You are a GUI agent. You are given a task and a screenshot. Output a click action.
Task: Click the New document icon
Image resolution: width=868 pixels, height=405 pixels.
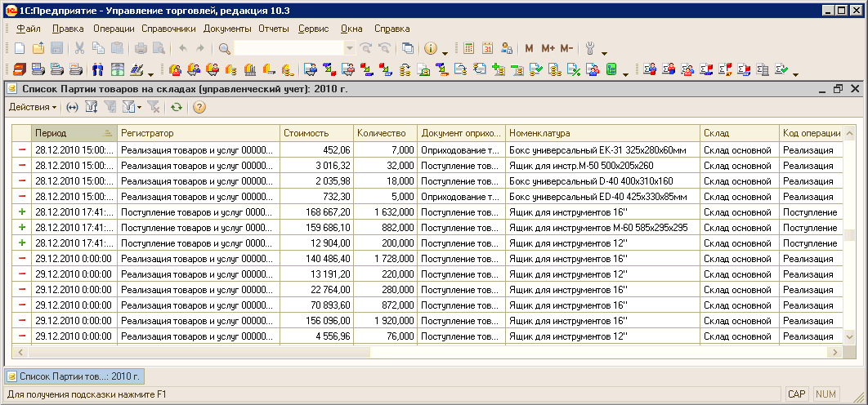[x=20, y=48]
